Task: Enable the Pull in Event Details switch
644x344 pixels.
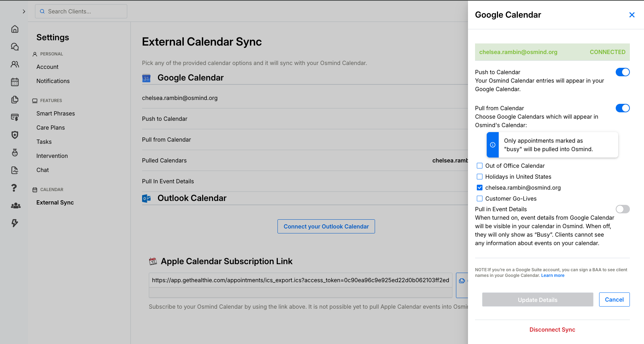Action: 623,209
